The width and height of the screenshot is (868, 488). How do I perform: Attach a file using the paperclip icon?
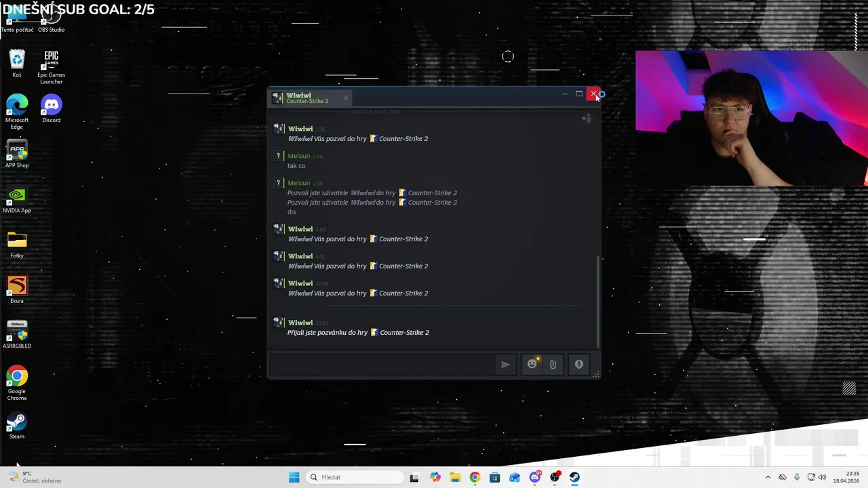pyautogui.click(x=553, y=365)
